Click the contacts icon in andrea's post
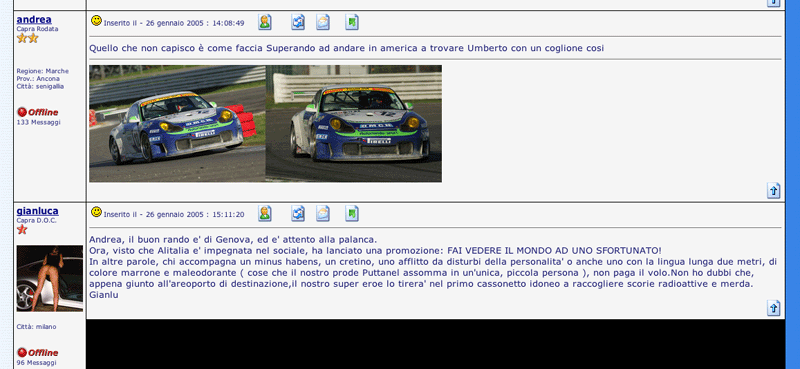800x369 pixels. (x=298, y=22)
